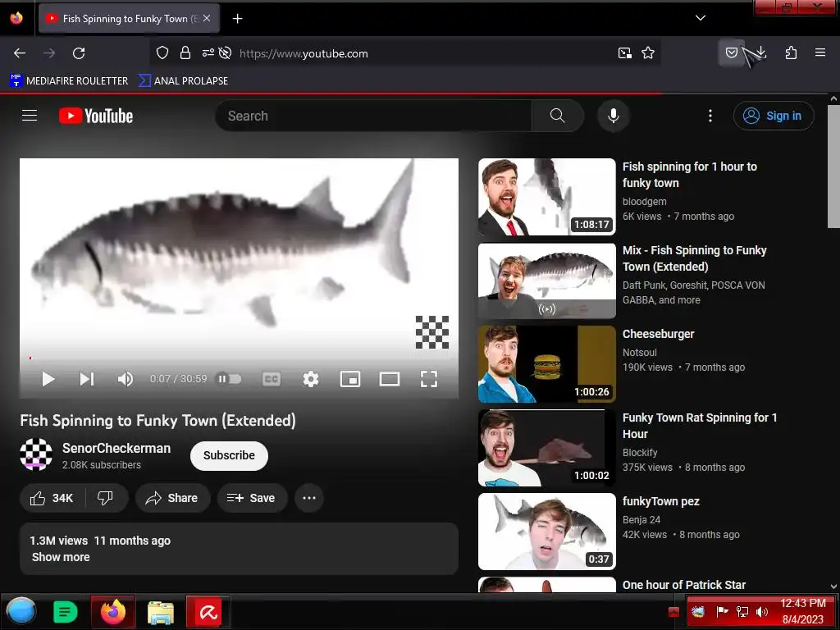Open the tracking protection shield icon

162,52
